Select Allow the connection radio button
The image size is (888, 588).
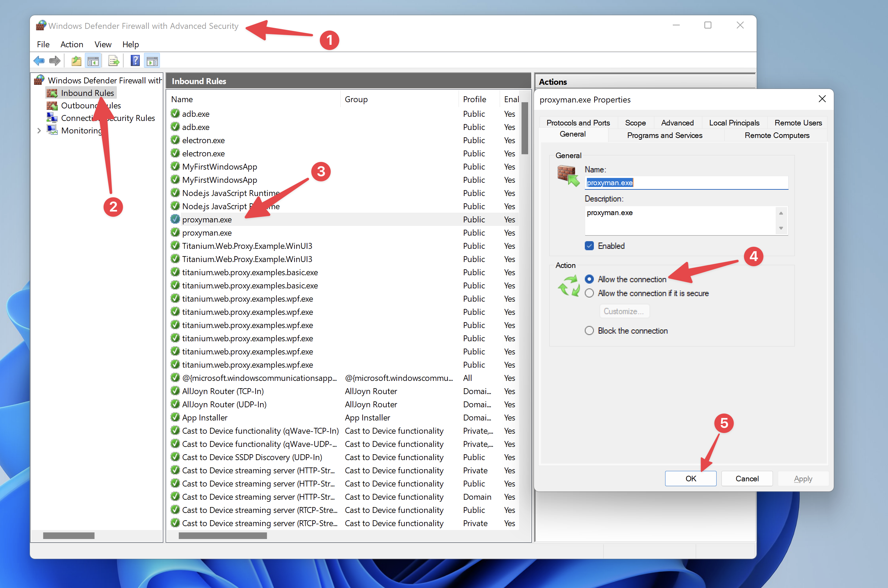click(x=589, y=279)
